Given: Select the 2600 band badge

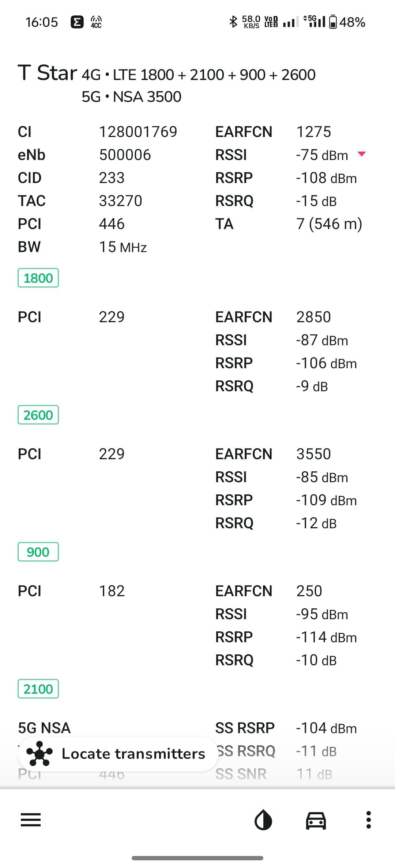Looking at the screenshot, I should (38, 415).
